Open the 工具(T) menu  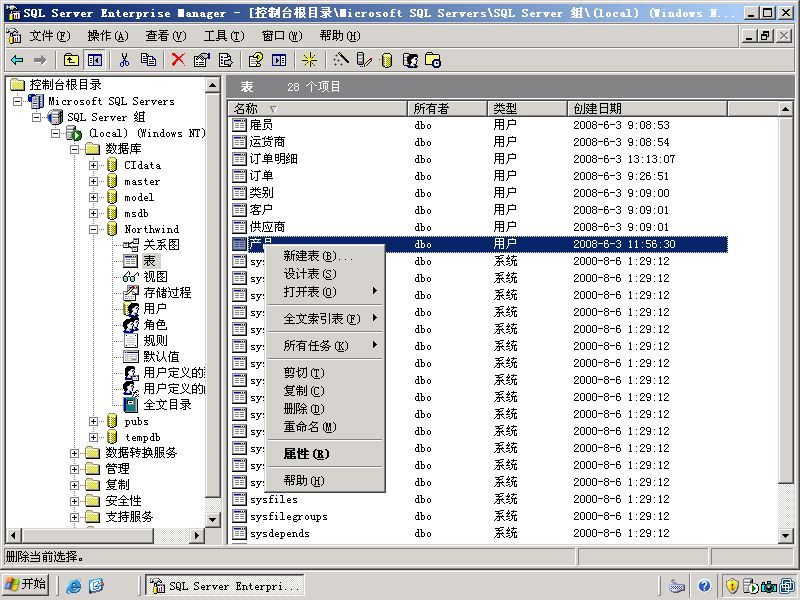click(x=224, y=36)
